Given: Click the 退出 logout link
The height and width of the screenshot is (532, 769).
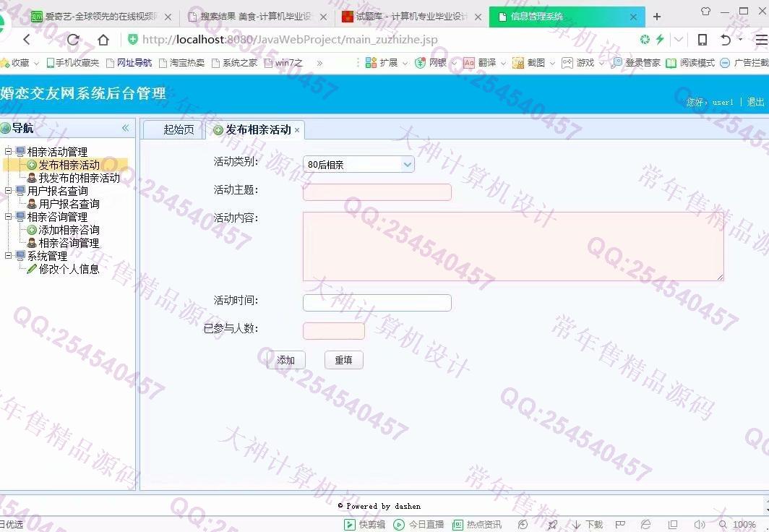Looking at the screenshot, I should (755, 102).
